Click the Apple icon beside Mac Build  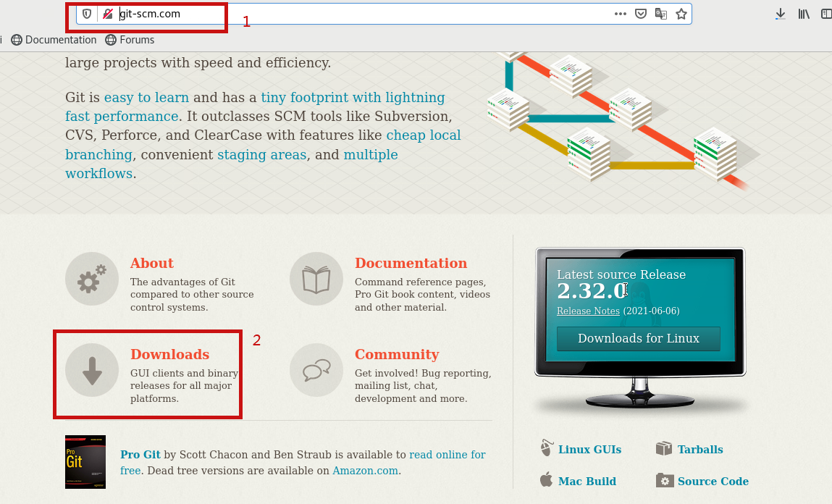546,479
